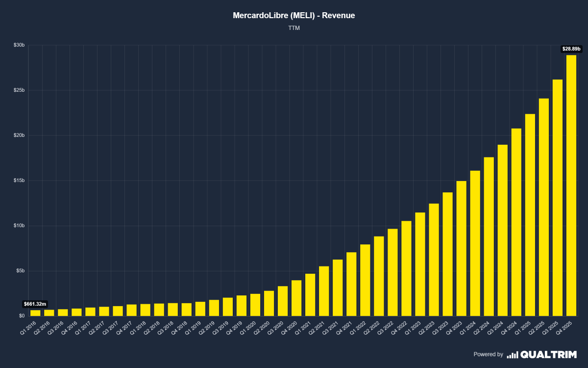Select the Q4 2024 revenue bar
Image resolution: width=588 pixels, height=368 pixels.
(x=516, y=222)
